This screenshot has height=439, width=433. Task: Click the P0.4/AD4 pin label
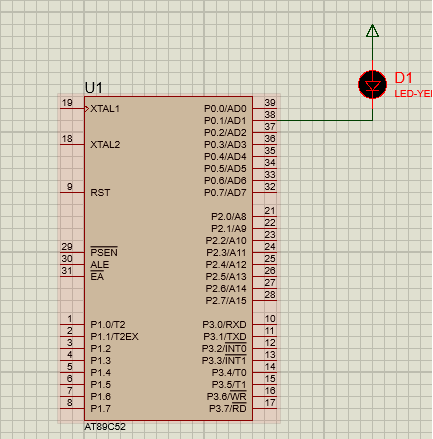[x=225, y=157]
